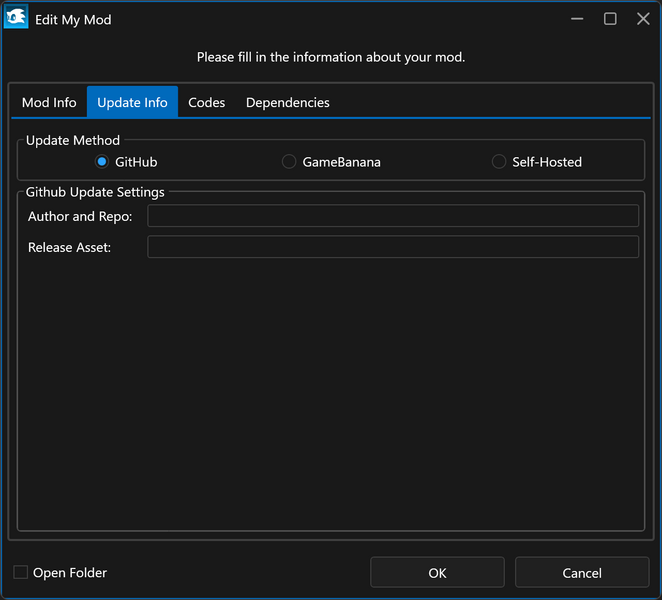Close the Edit My Mod window
The image size is (662, 600).
(x=643, y=19)
